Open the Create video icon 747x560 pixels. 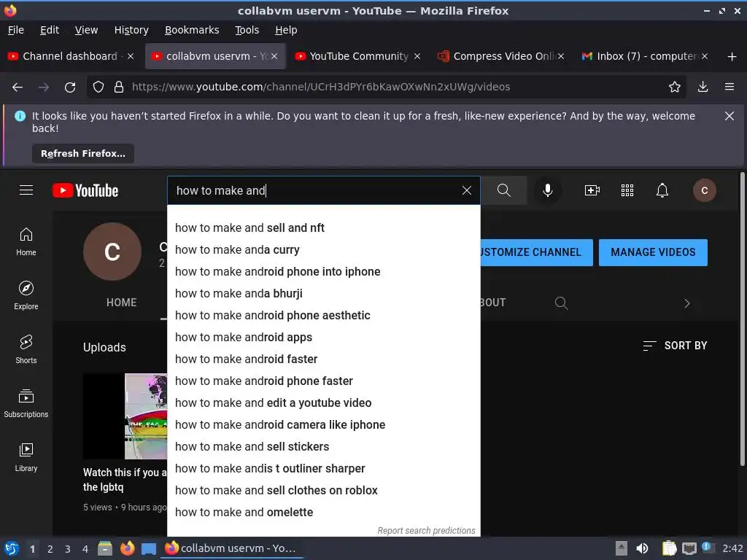tap(592, 190)
